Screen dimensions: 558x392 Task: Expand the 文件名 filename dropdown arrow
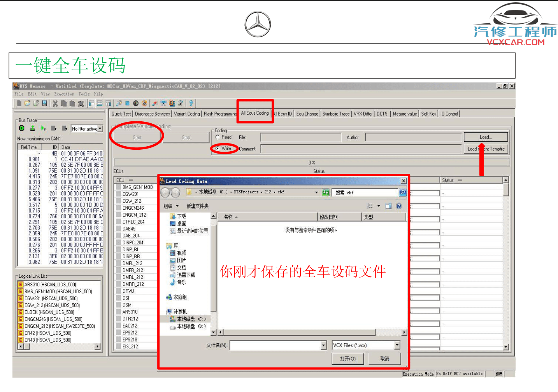(x=323, y=345)
